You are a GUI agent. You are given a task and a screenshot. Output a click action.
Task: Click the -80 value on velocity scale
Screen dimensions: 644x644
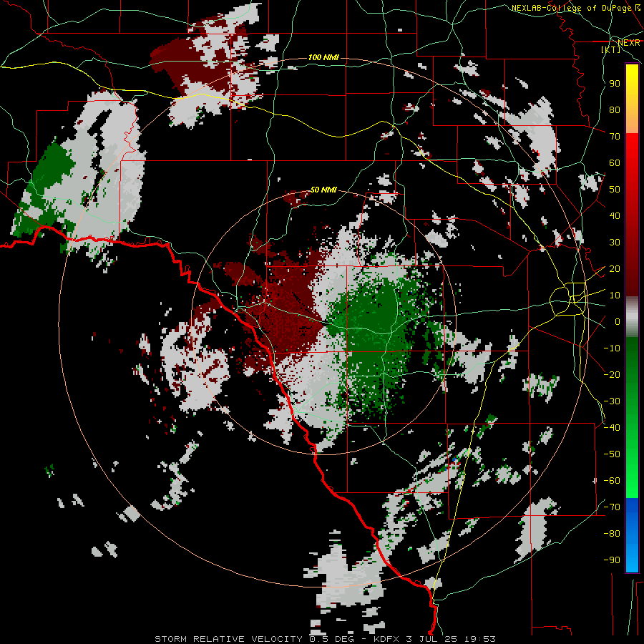[x=612, y=534]
